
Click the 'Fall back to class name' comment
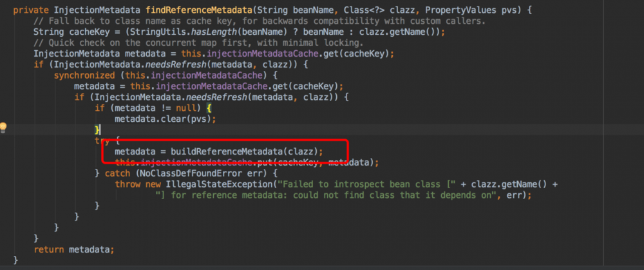[260, 21]
